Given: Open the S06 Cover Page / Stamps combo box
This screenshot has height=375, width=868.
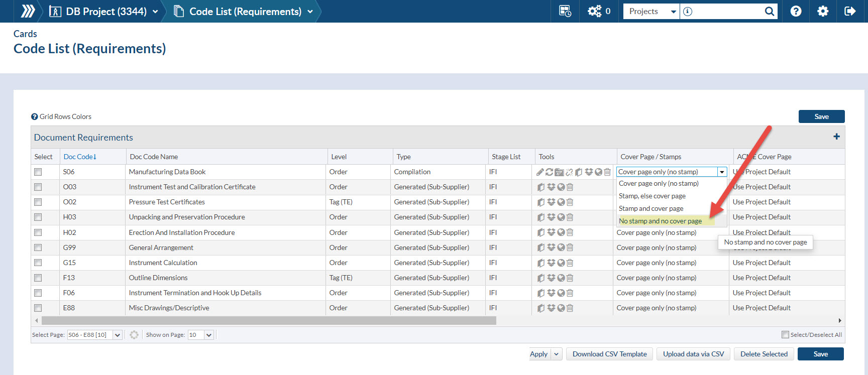Looking at the screenshot, I should [x=672, y=172].
